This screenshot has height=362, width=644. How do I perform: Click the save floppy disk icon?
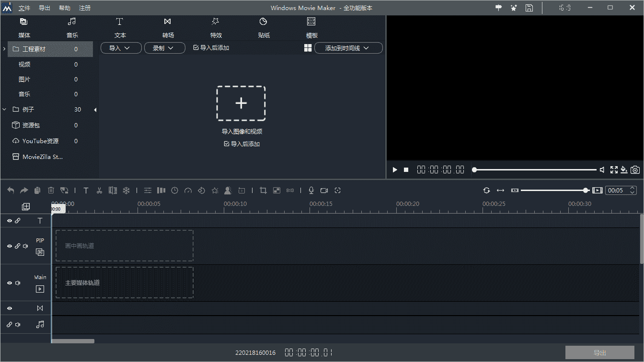[x=529, y=8]
